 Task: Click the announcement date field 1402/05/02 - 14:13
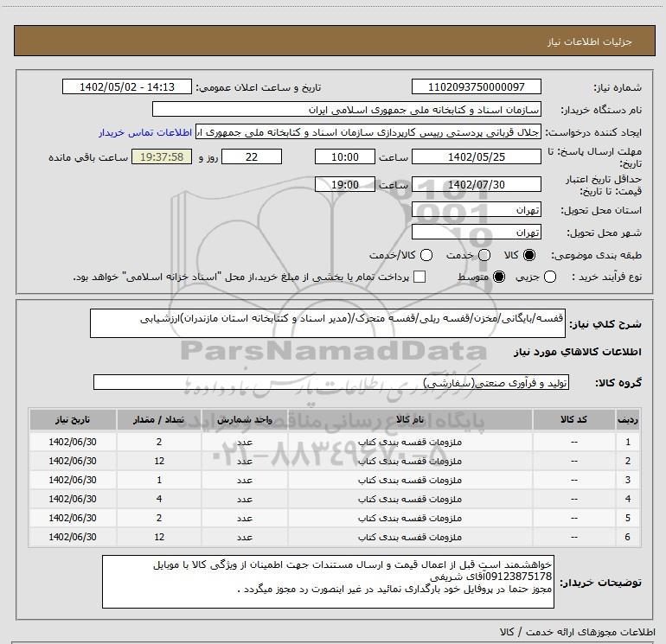coord(127,86)
